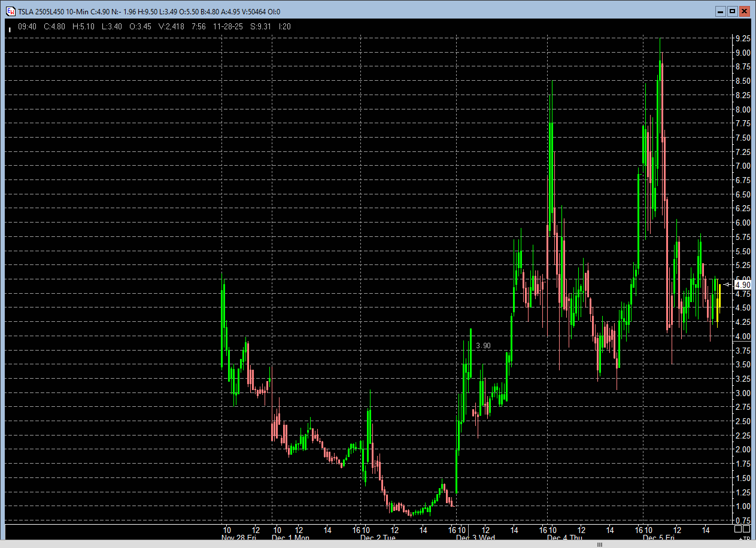The height and width of the screenshot is (548, 756).
Task: Select the 3.90 price annotation on chart
Action: [483, 346]
